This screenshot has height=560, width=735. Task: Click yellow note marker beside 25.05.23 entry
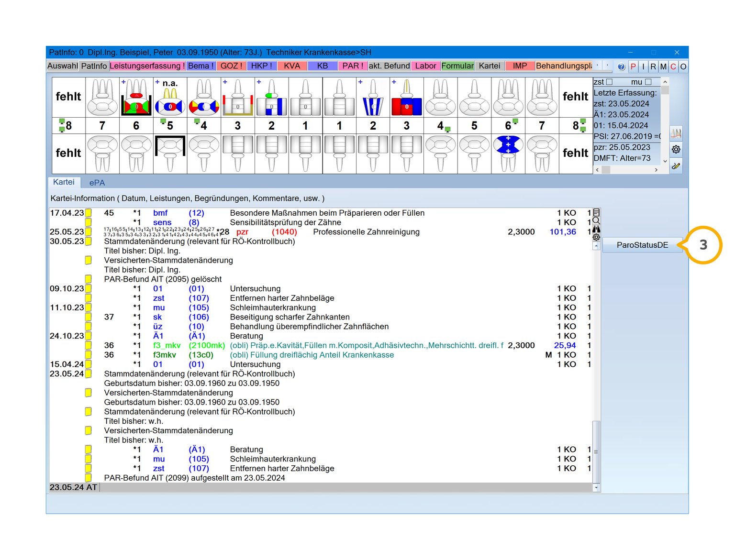pyautogui.click(x=89, y=232)
